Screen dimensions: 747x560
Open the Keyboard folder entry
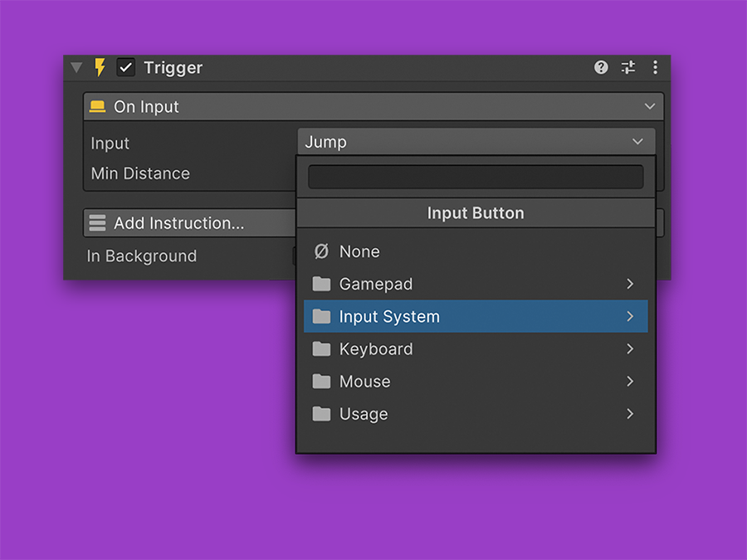click(x=476, y=349)
